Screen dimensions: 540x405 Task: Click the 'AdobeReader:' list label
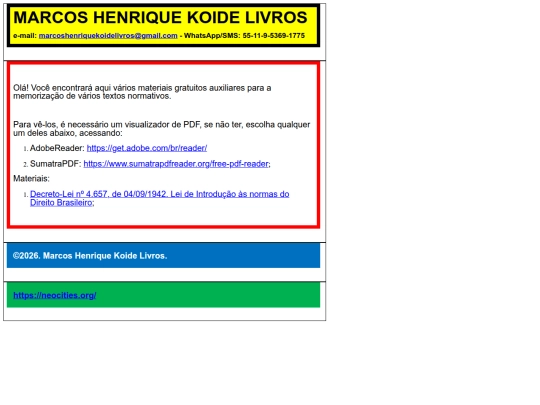coord(57,148)
